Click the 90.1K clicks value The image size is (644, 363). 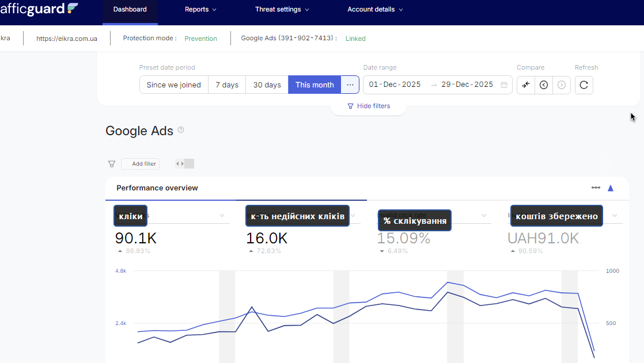(x=135, y=238)
